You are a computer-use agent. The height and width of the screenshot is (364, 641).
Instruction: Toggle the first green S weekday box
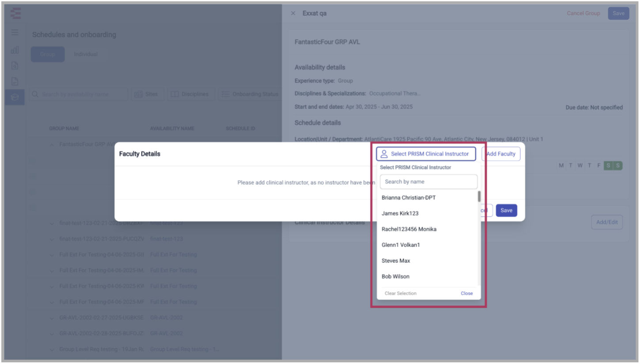(608, 165)
